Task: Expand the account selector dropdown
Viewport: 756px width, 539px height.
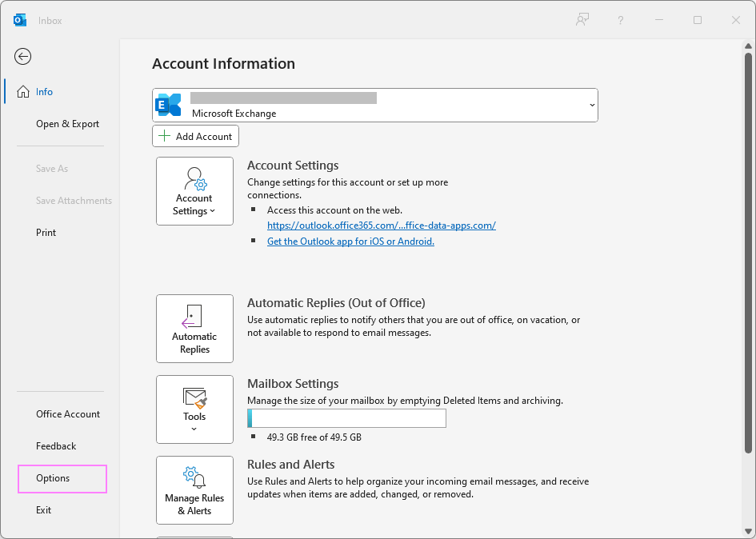Action: pyautogui.click(x=591, y=105)
